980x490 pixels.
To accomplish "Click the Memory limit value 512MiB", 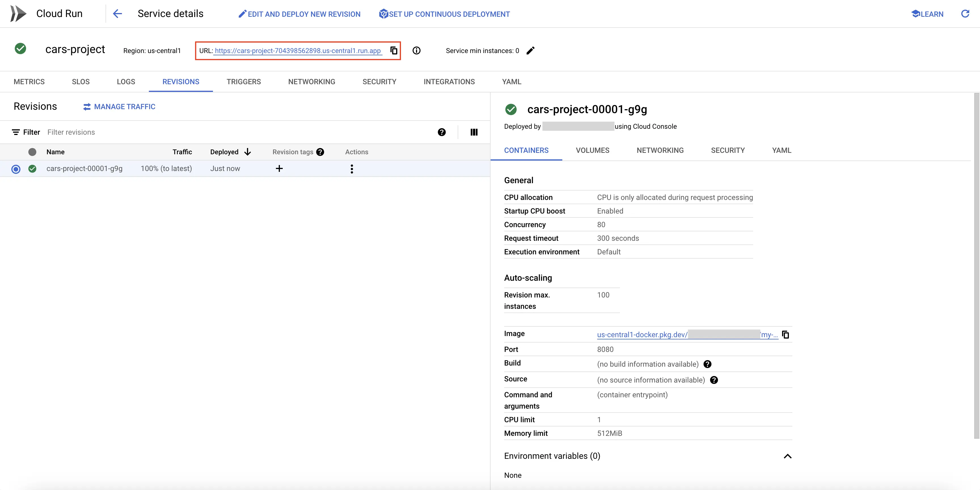I will pyautogui.click(x=609, y=433).
